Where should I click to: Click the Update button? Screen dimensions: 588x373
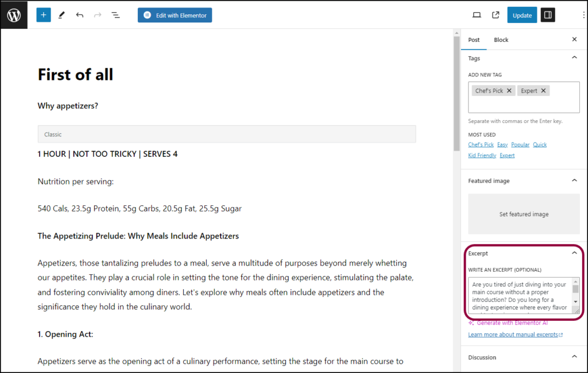(522, 14)
